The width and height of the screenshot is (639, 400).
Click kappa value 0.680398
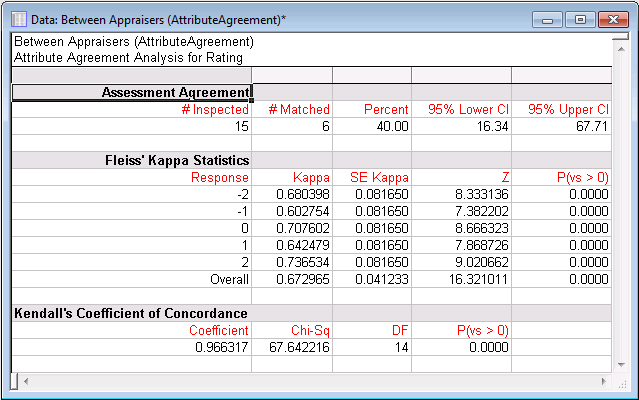click(292, 195)
